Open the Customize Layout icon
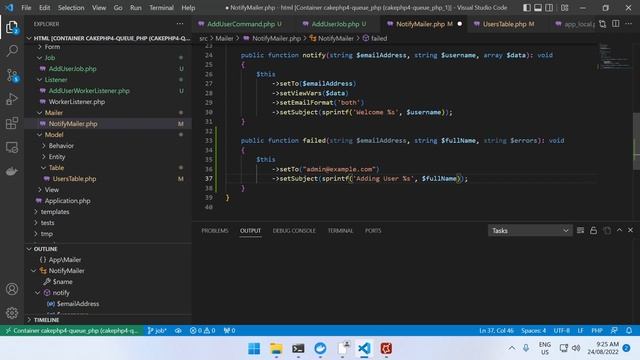The height and width of the screenshot is (360, 640). click(564, 8)
